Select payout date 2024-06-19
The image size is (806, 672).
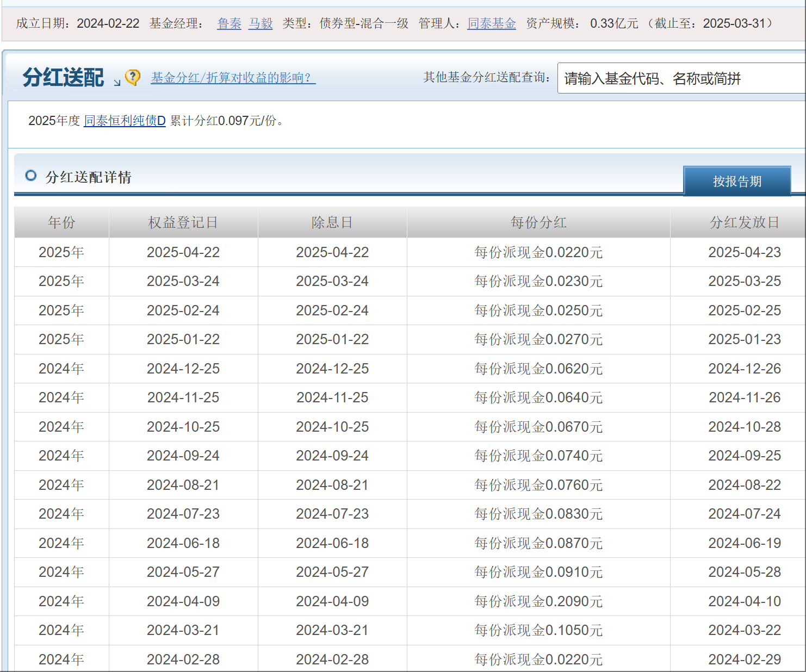pyautogui.click(x=745, y=543)
